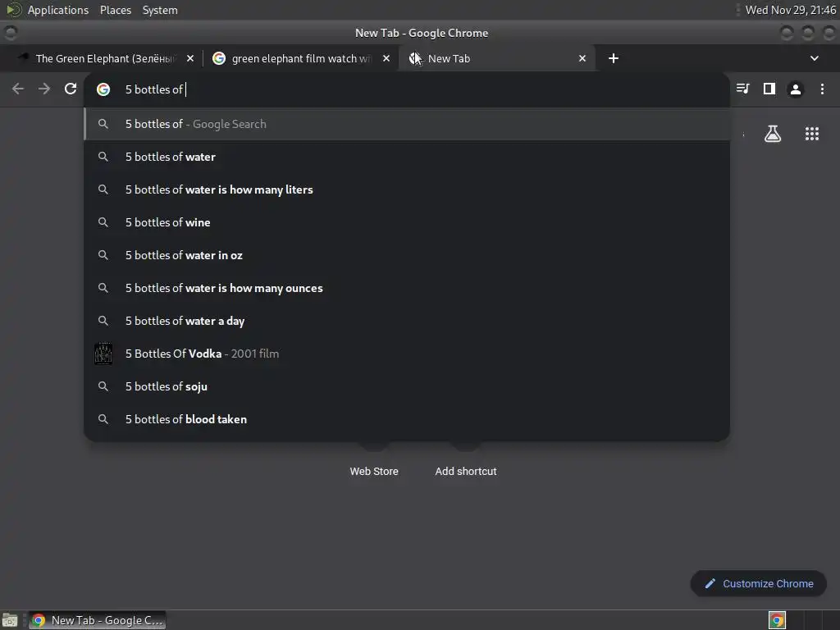Click the Google logo in the address bar
840x630 pixels.
click(x=103, y=89)
